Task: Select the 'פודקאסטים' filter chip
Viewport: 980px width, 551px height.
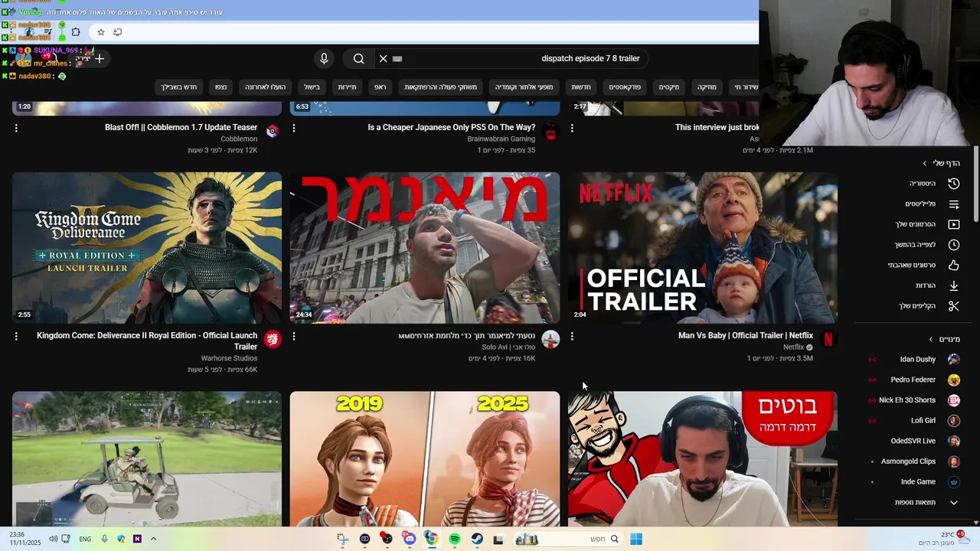Action: tap(625, 87)
